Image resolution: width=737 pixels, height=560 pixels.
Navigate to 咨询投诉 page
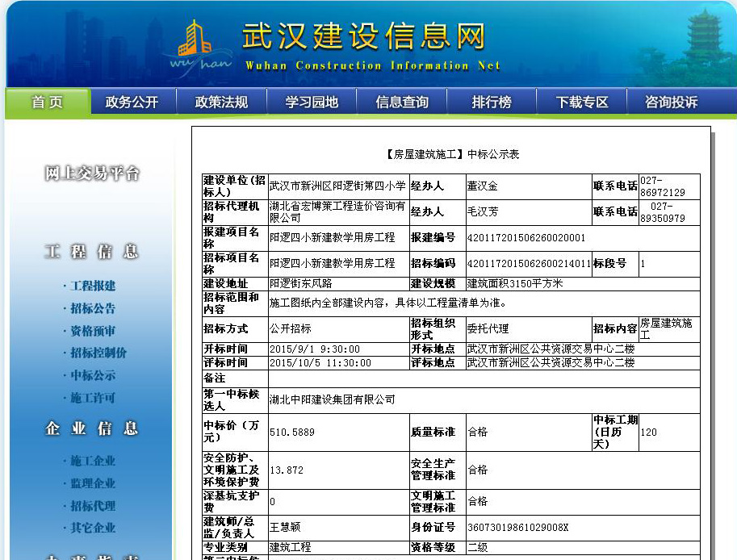pos(671,102)
